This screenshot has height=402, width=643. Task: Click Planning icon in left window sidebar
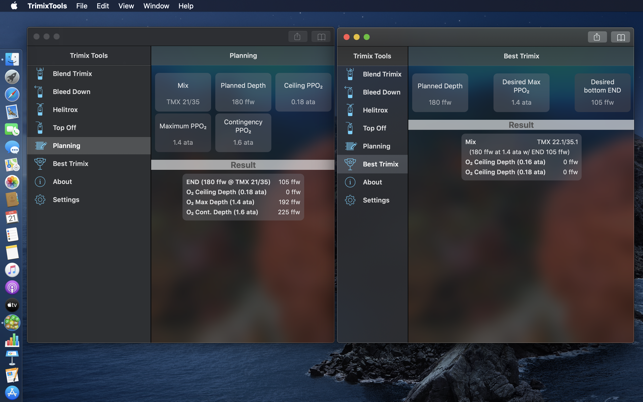[40, 146]
